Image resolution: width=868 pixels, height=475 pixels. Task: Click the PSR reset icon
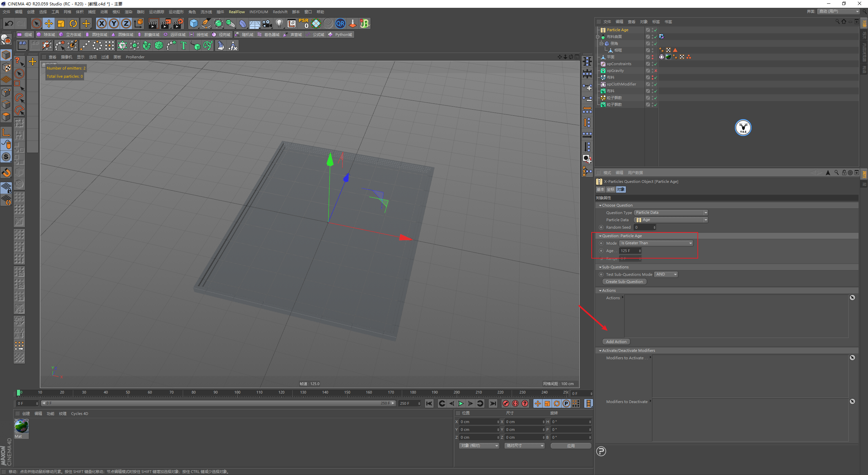click(303, 23)
